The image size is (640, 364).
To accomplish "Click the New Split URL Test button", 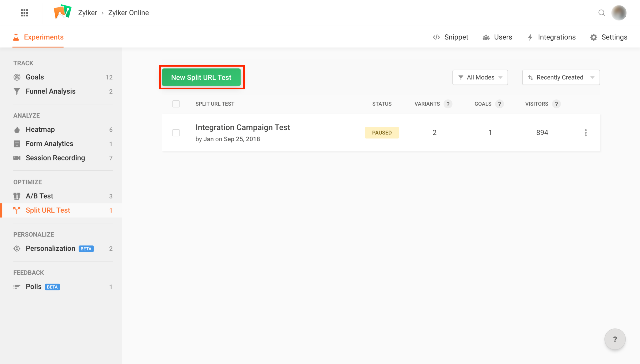I will pos(202,77).
